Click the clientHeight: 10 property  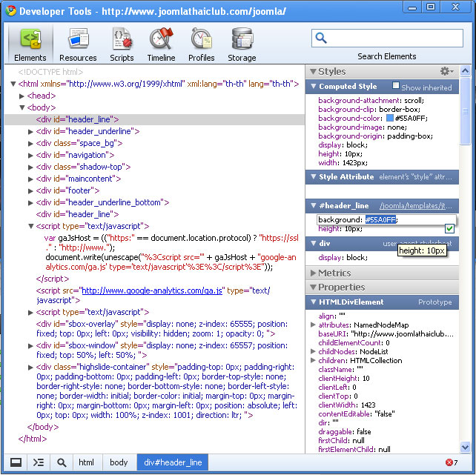pos(343,378)
